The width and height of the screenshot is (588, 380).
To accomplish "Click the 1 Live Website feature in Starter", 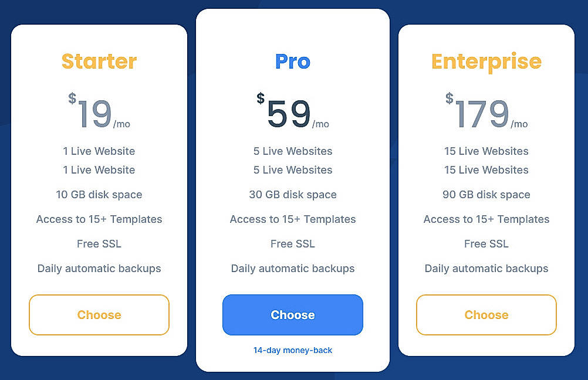I will click(x=99, y=151).
